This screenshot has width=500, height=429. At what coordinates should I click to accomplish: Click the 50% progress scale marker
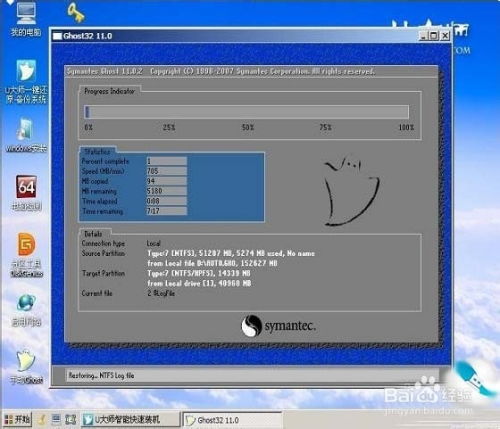click(248, 127)
